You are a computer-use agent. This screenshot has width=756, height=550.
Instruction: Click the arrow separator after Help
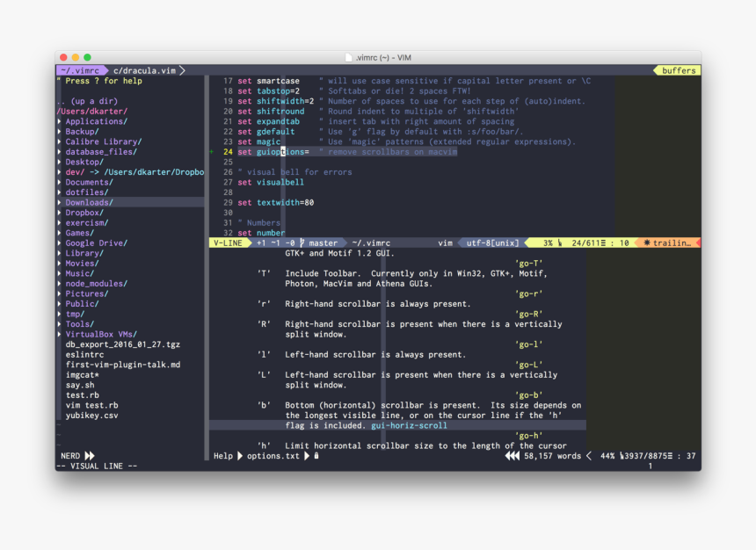pos(240,455)
